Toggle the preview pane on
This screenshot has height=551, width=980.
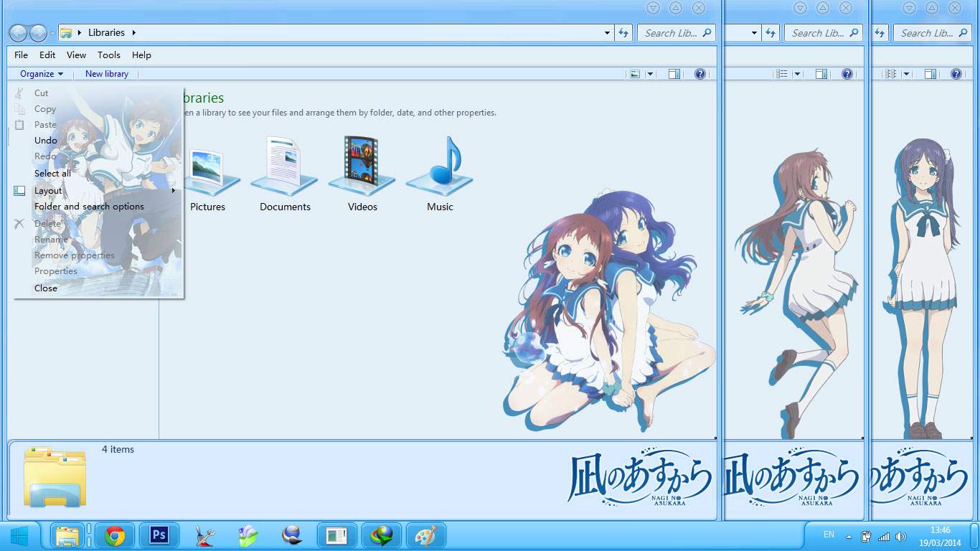pos(674,73)
